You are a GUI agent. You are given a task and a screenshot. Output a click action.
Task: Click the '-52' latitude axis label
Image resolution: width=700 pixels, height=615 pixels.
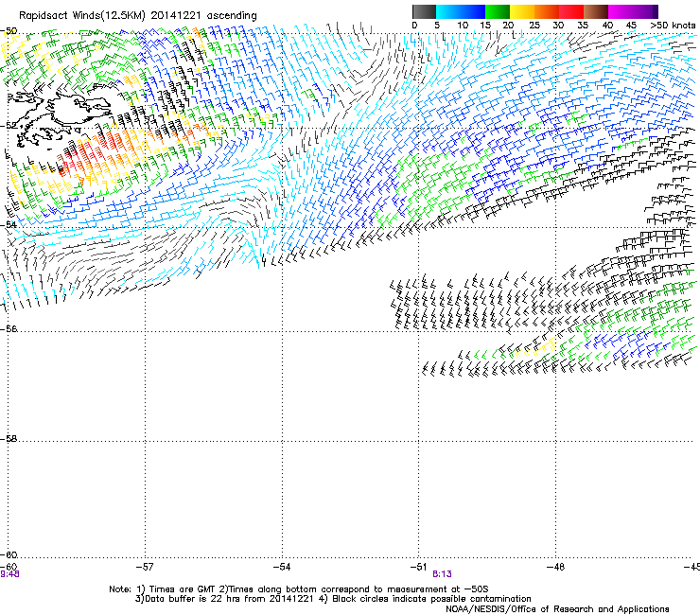(9, 127)
